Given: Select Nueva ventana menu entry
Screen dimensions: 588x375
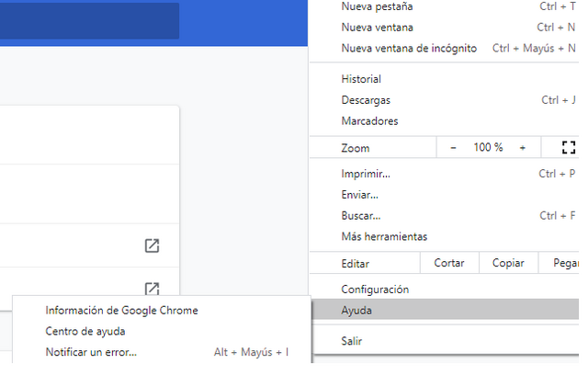Looking at the screenshot, I should click(x=444, y=28).
